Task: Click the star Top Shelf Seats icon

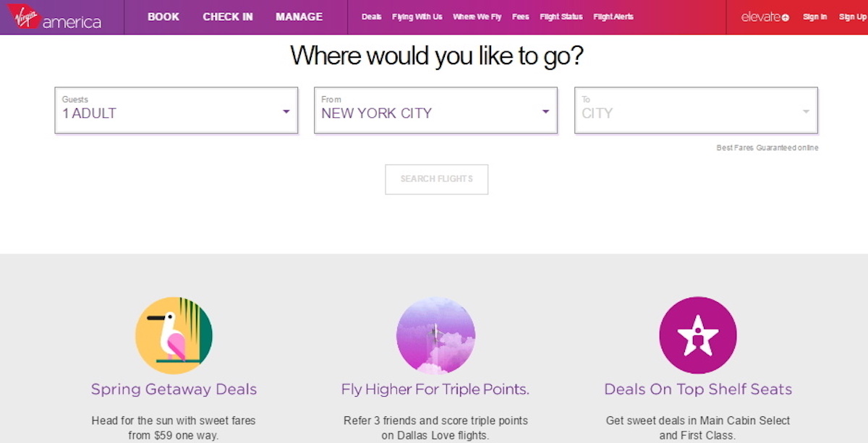Action: click(x=698, y=335)
